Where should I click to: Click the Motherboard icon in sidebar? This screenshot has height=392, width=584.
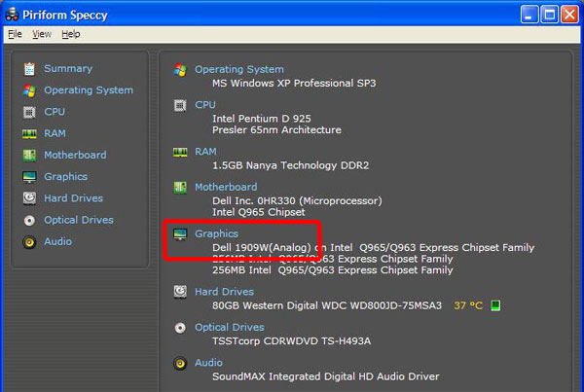29,156
